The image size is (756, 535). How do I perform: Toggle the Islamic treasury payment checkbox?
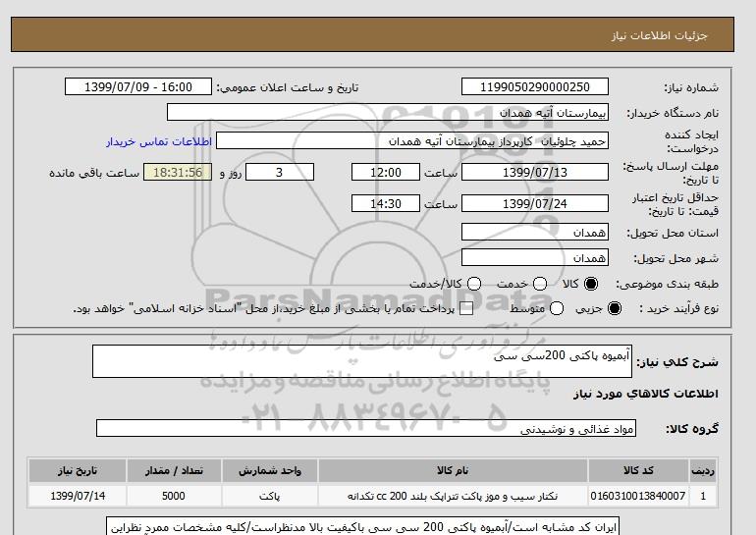(466, 309)
